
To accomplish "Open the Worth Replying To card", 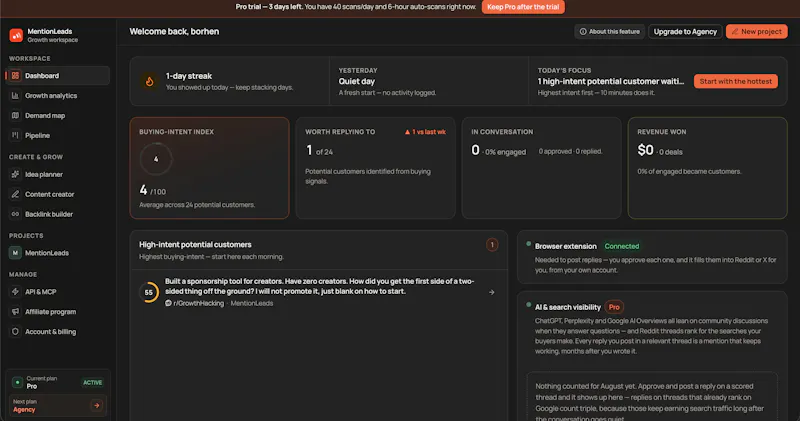I will (x=376, y=168).
